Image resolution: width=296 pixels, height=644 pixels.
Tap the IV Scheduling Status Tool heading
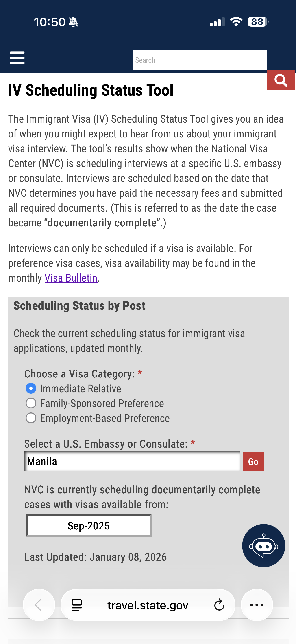(x=91, y=90)
